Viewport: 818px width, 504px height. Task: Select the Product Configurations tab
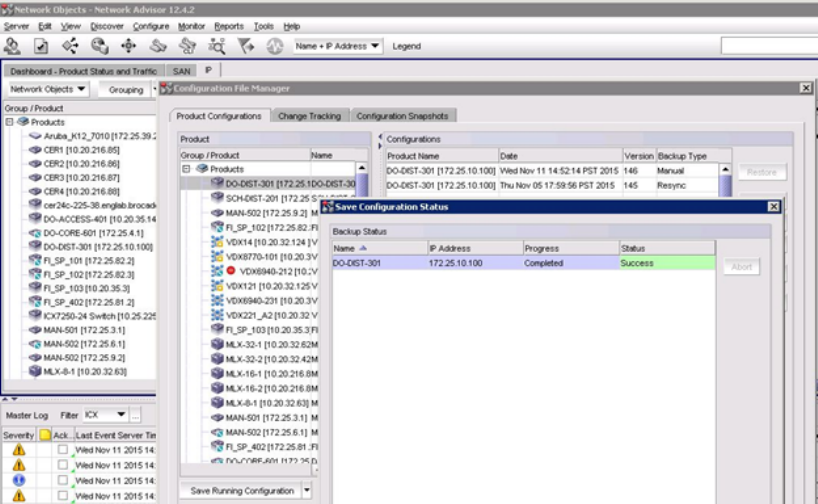219,116
